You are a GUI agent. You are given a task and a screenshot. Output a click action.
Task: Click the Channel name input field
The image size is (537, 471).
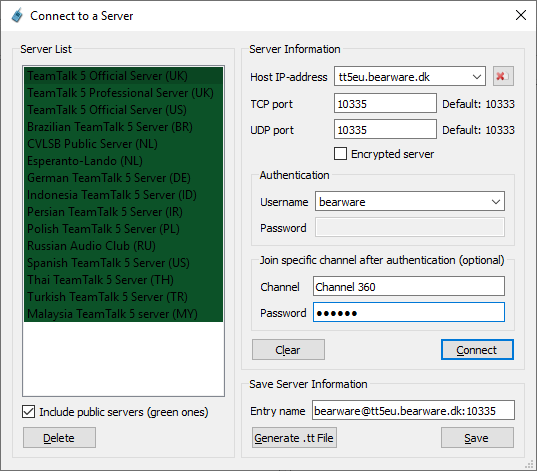(409, 286)
